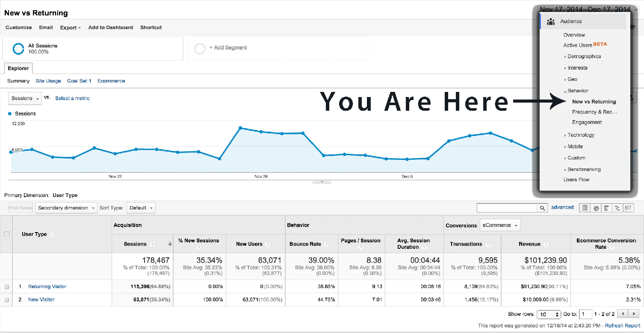Click the Refresh Report link
The width and height of the screenshot is (644, 333).
click(623, 326)
